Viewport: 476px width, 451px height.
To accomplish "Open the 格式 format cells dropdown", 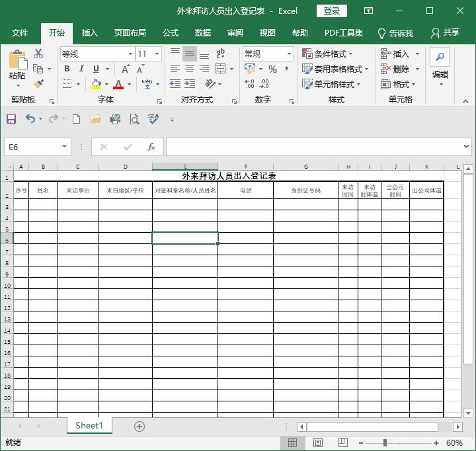I will click(x=398, y=84).
